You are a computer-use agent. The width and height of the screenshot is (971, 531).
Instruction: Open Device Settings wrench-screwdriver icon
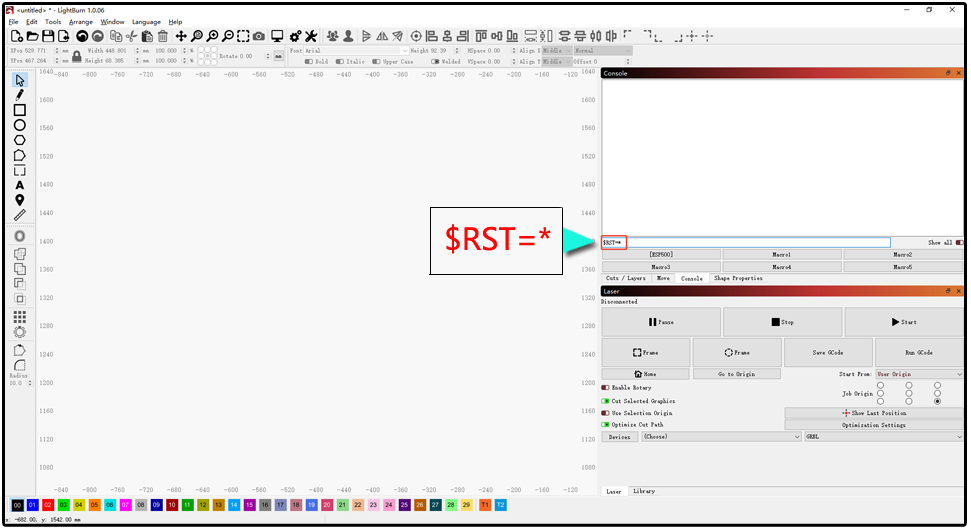pos(311,37)
